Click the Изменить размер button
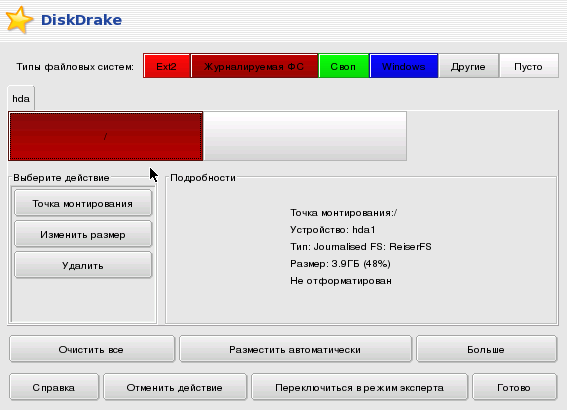 (x=83, y=235)
